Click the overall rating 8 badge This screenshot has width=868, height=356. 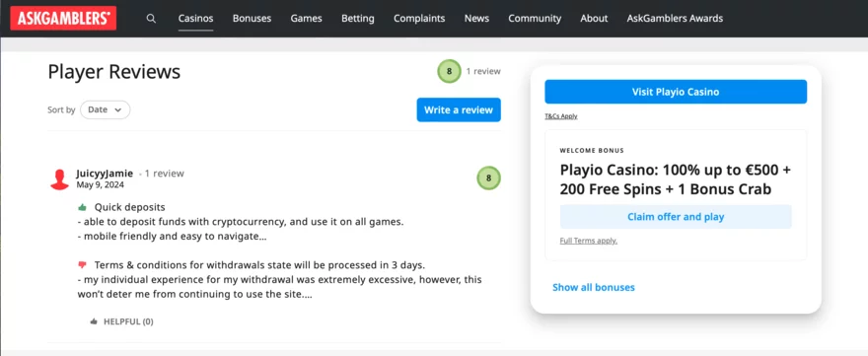[449, 71]
